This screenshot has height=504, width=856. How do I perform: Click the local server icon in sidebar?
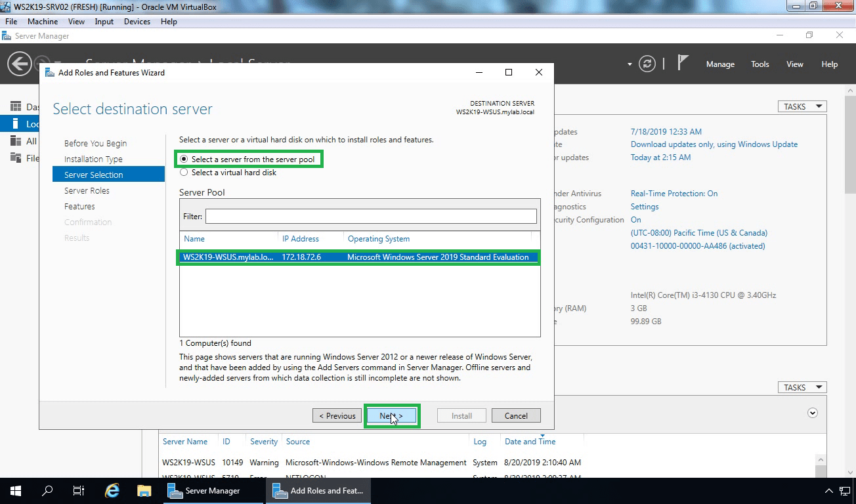(15, 123)
